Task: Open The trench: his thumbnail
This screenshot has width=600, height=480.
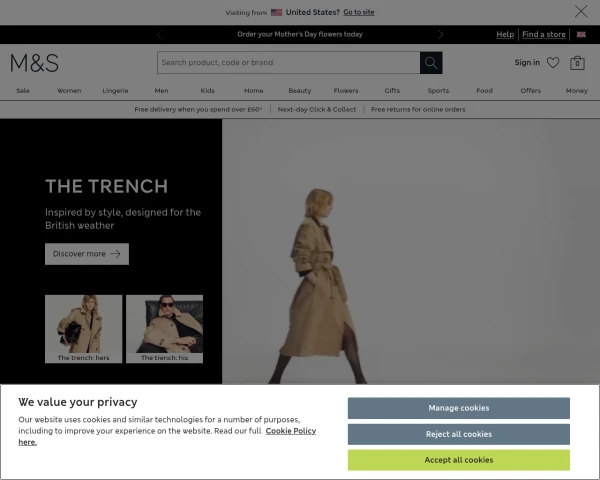Action: tap(165, 329)
